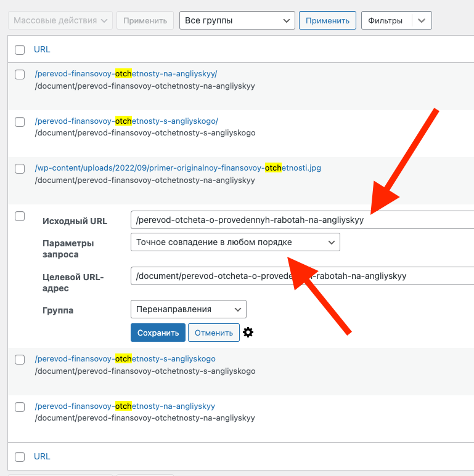Sort by the bottom URL column footer
474x476 pixels.
tap(42, 456)
